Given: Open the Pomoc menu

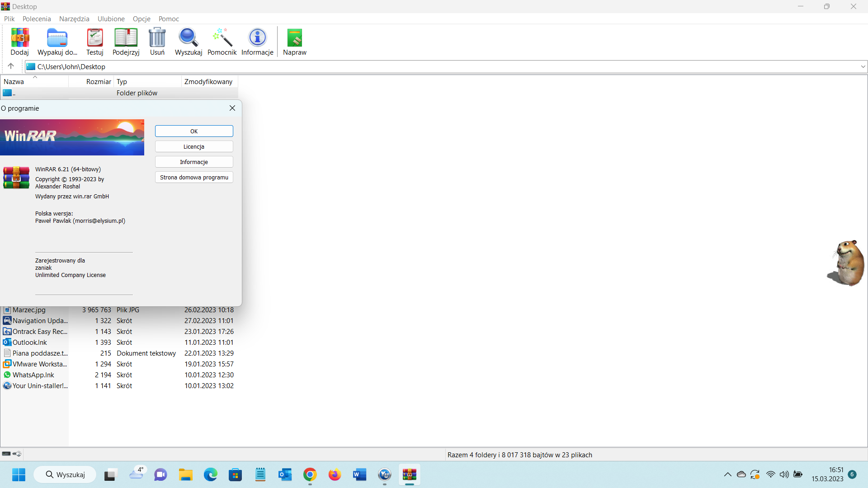Looking at the screenshot, I should point(169,19).
